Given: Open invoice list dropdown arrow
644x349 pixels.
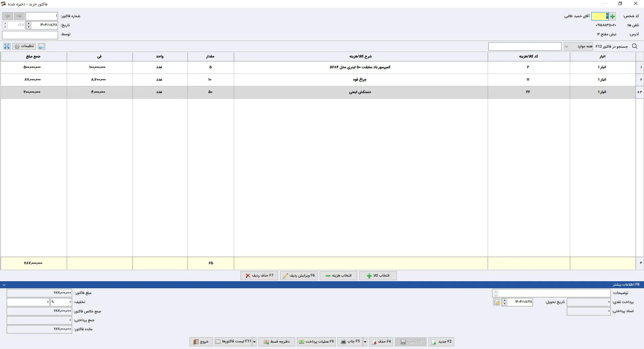Looking at the screenshot, I should 255,342.
